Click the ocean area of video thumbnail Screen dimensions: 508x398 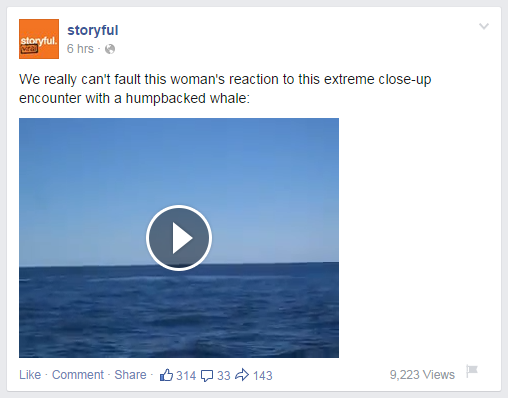pyautogui.click(x=179, y=317)
